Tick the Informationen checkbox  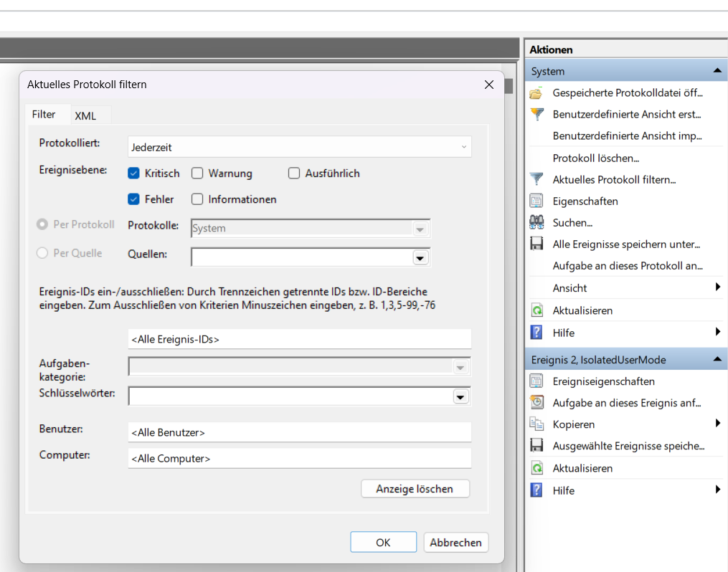coord(197,199)
